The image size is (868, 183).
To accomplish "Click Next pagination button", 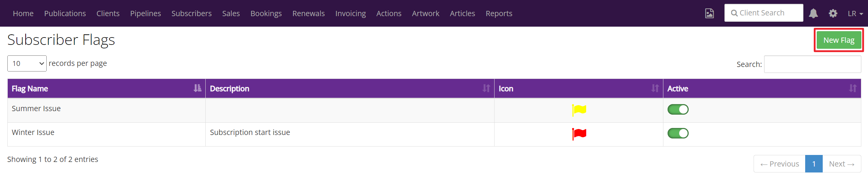I will point(842,164).
